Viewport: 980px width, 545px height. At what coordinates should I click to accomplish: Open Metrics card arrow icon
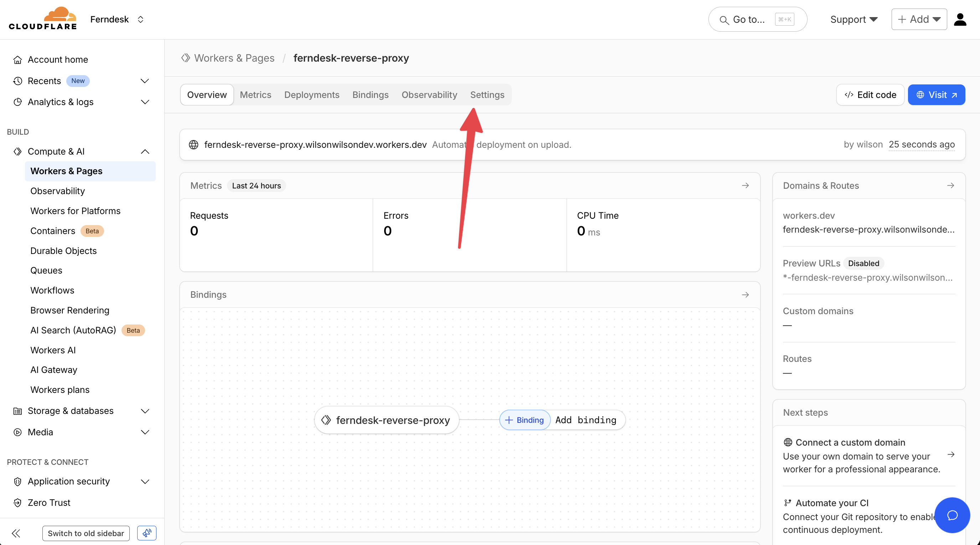click(x=745, y=186)
